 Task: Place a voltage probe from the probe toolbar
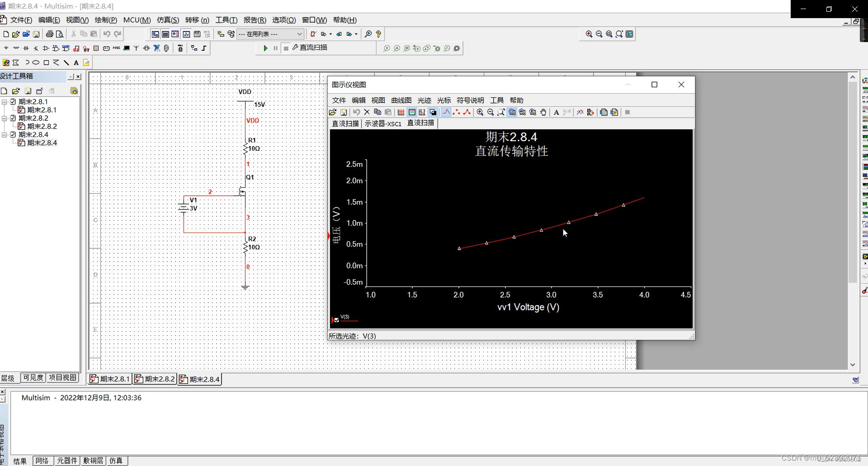(x=387, y=48)
